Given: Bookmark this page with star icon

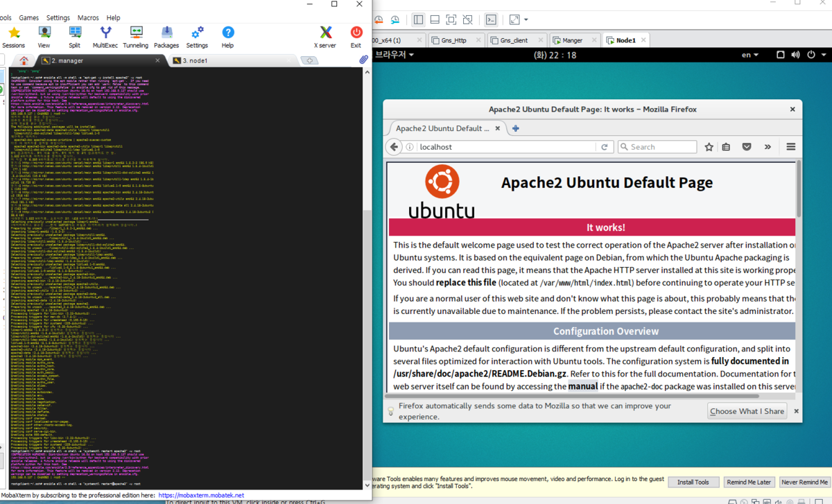Looking at the screenshot, I should (x=709, y=147).
